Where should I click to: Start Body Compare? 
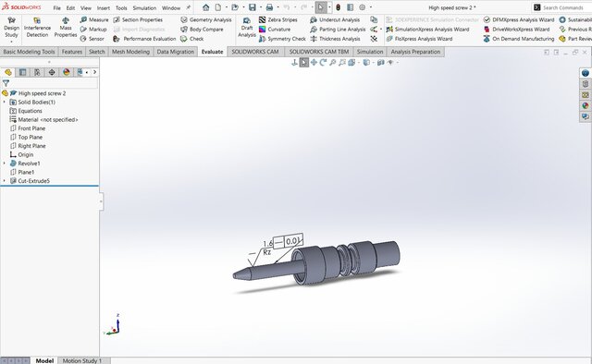coord(202,29)
